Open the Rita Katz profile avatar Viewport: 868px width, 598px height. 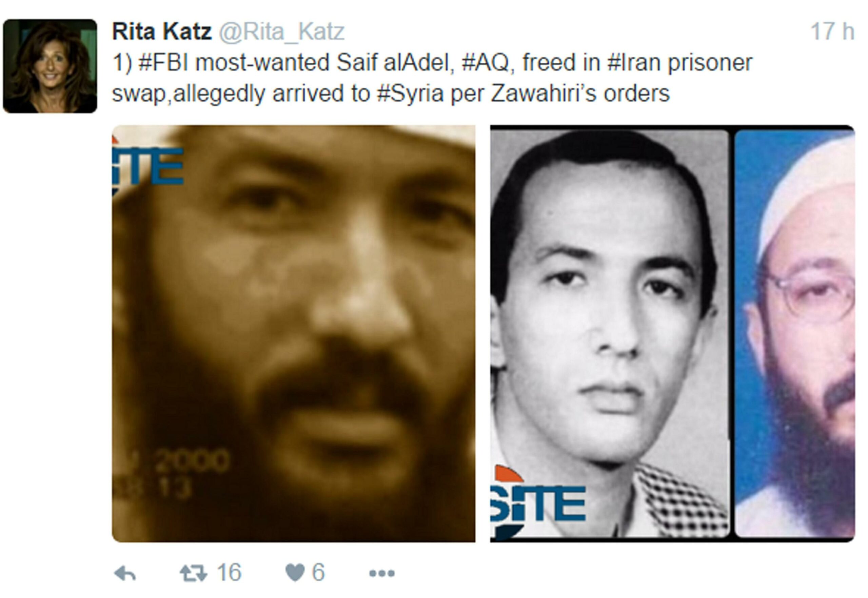click(x=50, y=66)
